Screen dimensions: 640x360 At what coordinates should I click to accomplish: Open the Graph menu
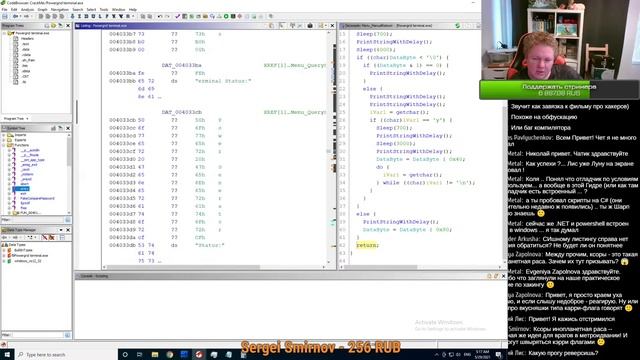click(x=42, y=9)
